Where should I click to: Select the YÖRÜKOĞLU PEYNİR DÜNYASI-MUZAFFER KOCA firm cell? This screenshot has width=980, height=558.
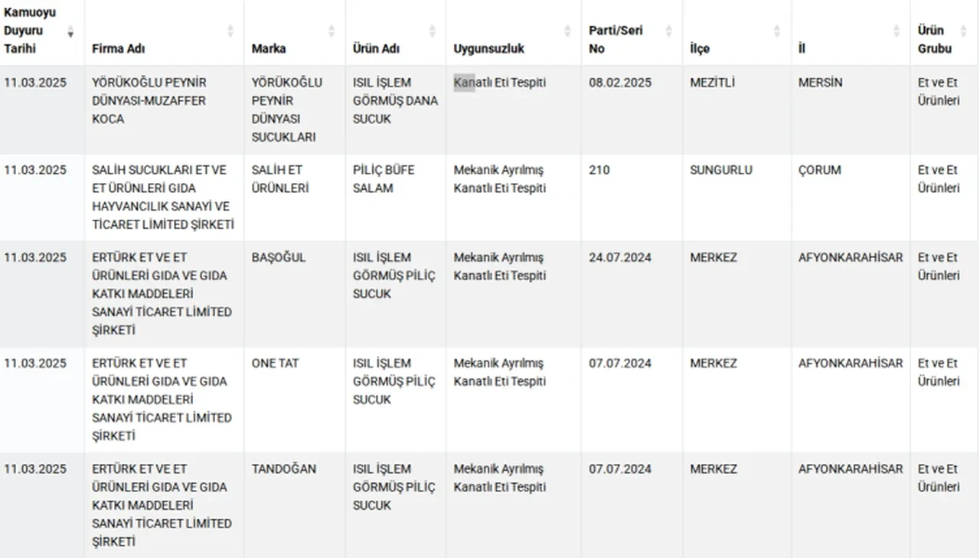[x=149, y=100]
